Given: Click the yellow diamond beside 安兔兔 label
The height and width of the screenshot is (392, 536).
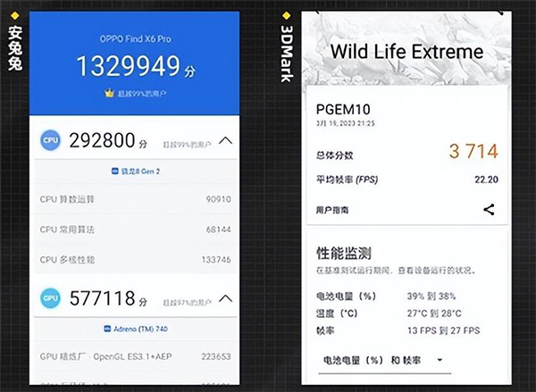Looking at the screenshot, I should (x=14, y=15).
